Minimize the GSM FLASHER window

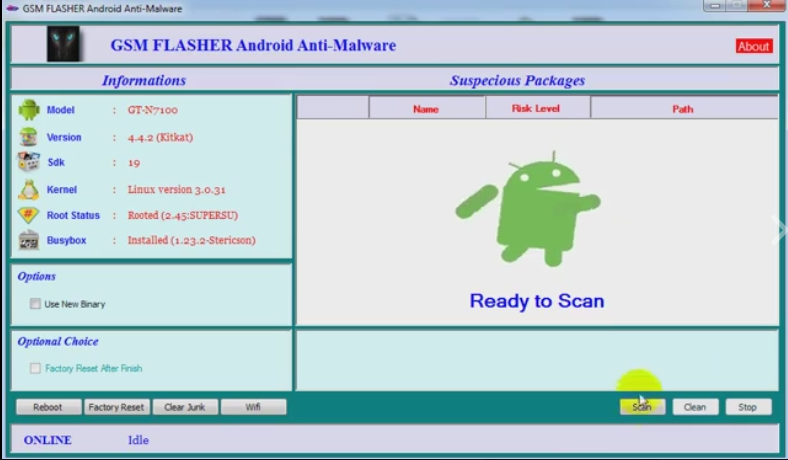tap(715, 6)
